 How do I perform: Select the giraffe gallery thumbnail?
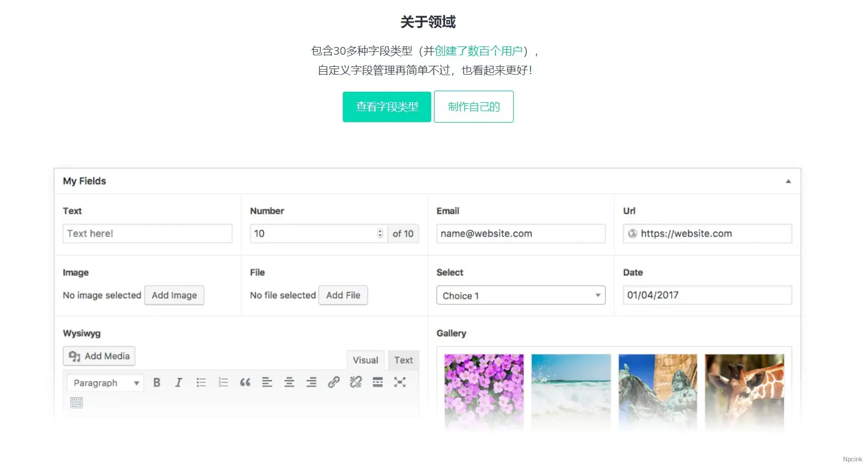click(745, 391)
